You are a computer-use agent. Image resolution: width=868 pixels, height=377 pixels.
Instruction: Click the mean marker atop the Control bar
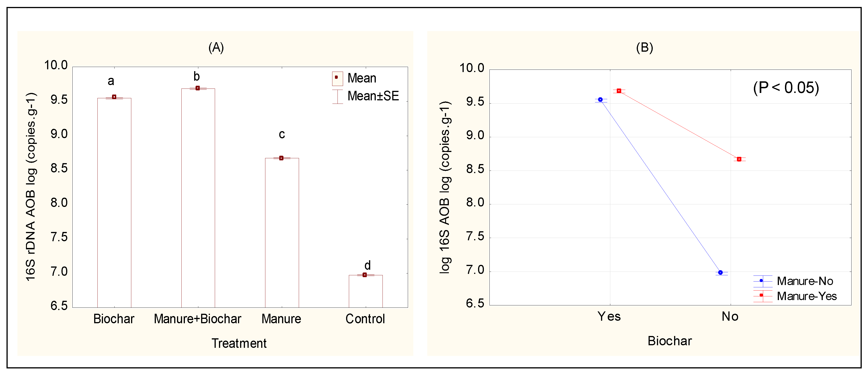click(x=365, y=275)
